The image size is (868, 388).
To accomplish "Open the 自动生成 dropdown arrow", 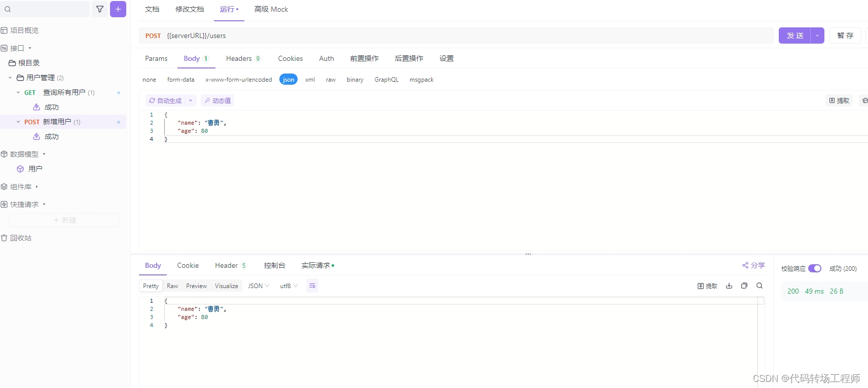I will tap(191, 100).
